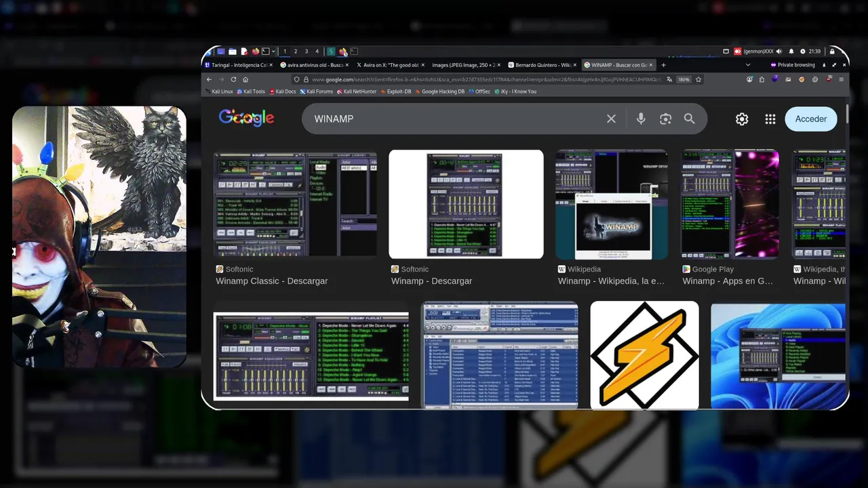Switch to the Avira on X tab

point(392,65)
